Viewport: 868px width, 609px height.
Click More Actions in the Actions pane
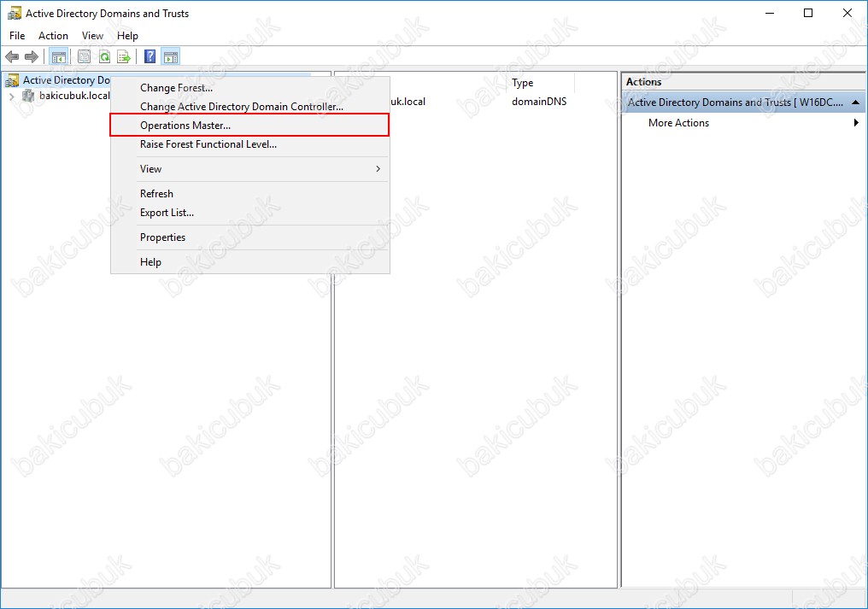pos(678,123)
